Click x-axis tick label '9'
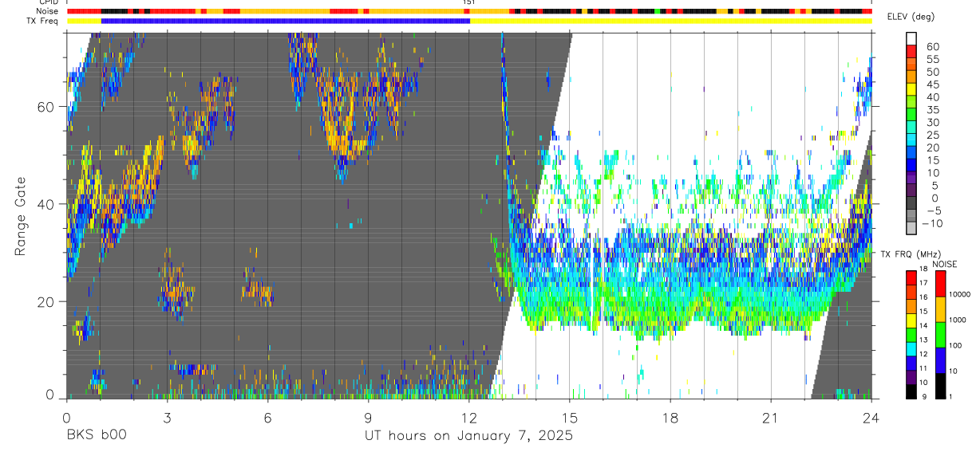 [x=368, y=417]
